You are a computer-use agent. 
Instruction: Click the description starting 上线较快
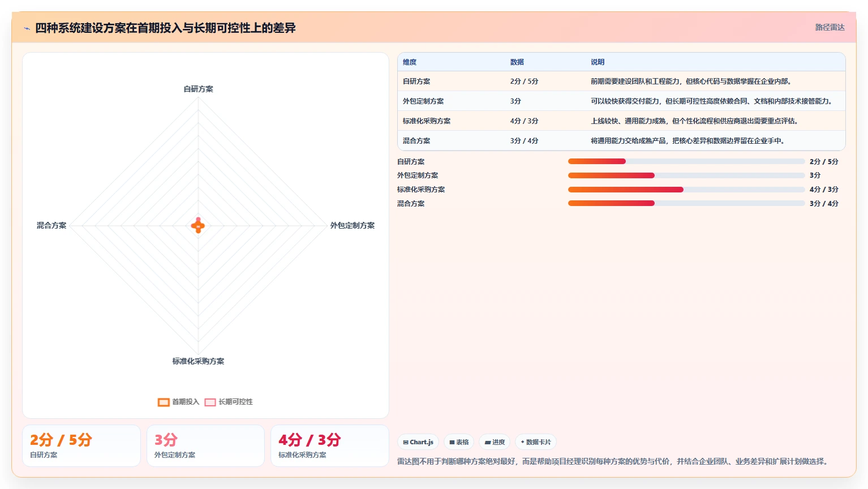694,121
